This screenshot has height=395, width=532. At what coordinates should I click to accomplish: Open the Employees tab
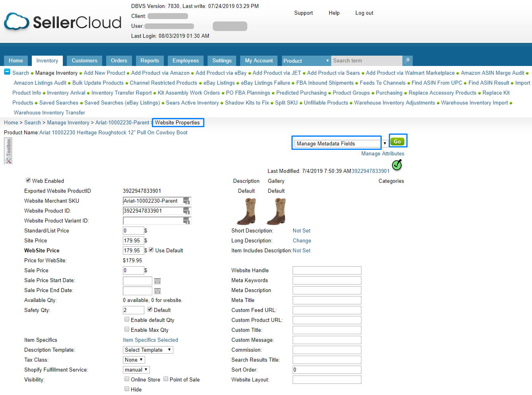pyautogui.click(x=186, y=61)
